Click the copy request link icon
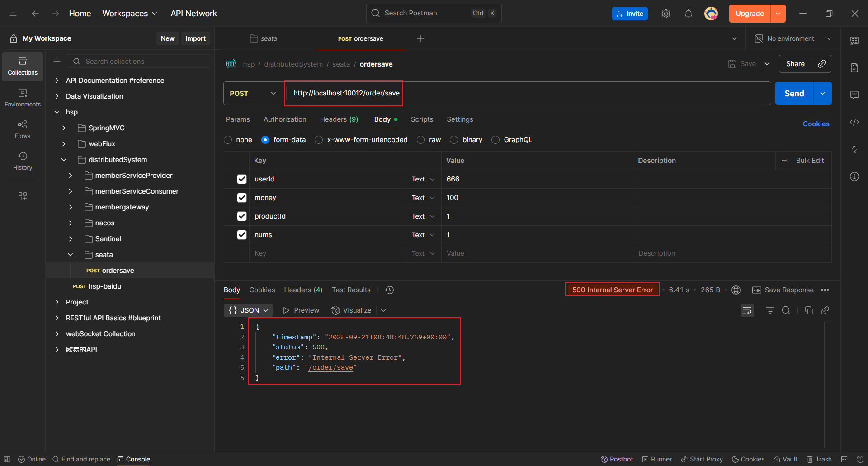This screenshot has height=466, width=868. click(822, 64)
